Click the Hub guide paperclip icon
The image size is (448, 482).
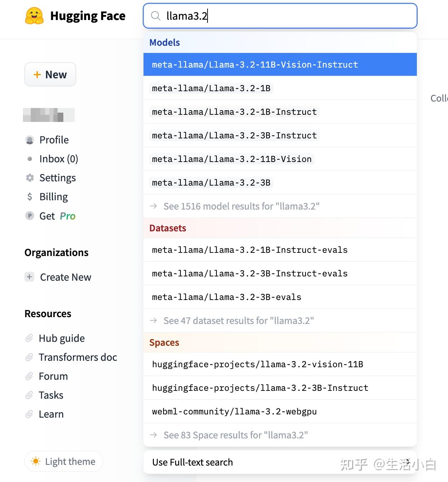click(29, 338)
